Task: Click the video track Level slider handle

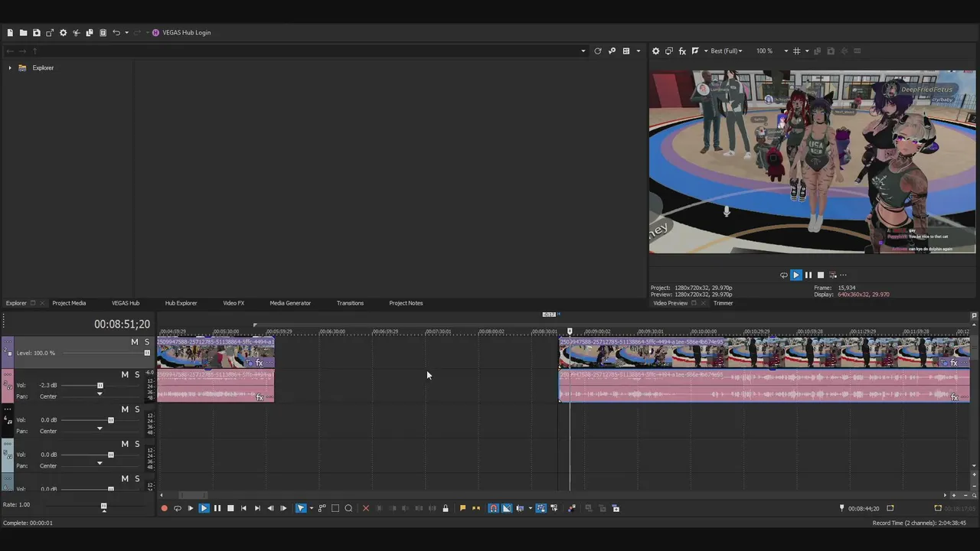Action: coord(147,354)
